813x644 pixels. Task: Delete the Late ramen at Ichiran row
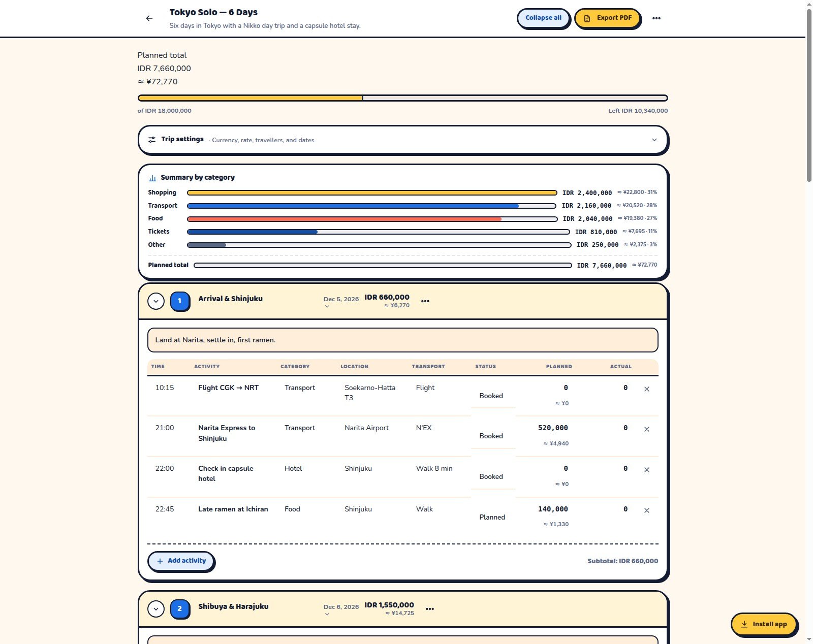click(x=647, y=510)
